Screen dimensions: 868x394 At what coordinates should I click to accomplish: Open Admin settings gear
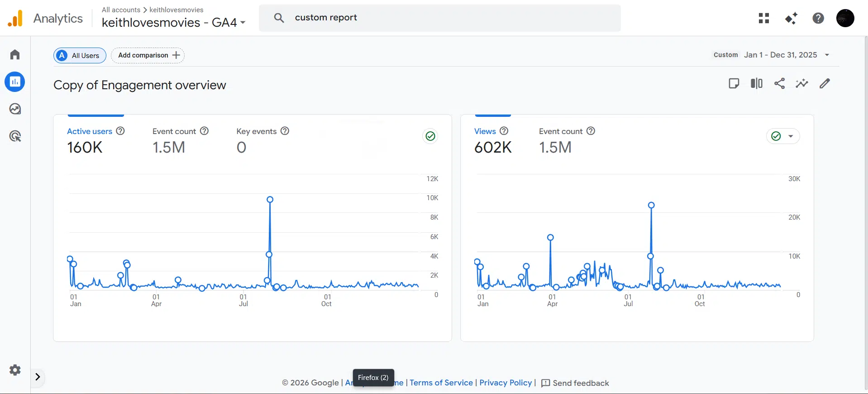(x=15, y=370)
